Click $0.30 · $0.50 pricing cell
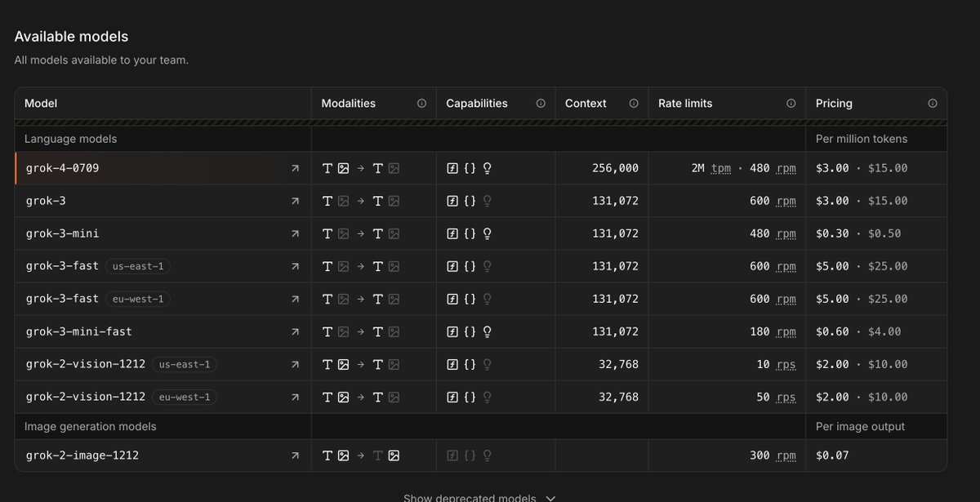 pyautogui.click(x=858, y=233)
